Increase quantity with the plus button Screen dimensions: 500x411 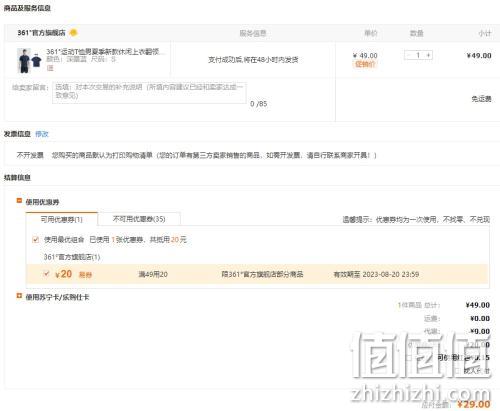[x=428, y=55]
